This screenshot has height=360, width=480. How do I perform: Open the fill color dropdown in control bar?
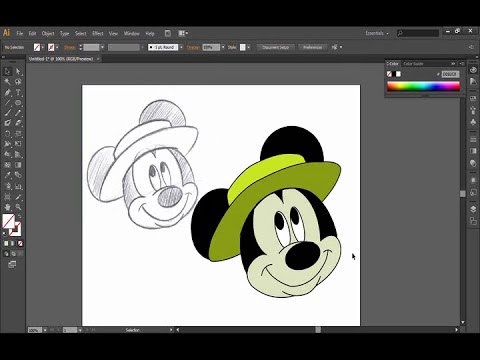coord(43,47)
